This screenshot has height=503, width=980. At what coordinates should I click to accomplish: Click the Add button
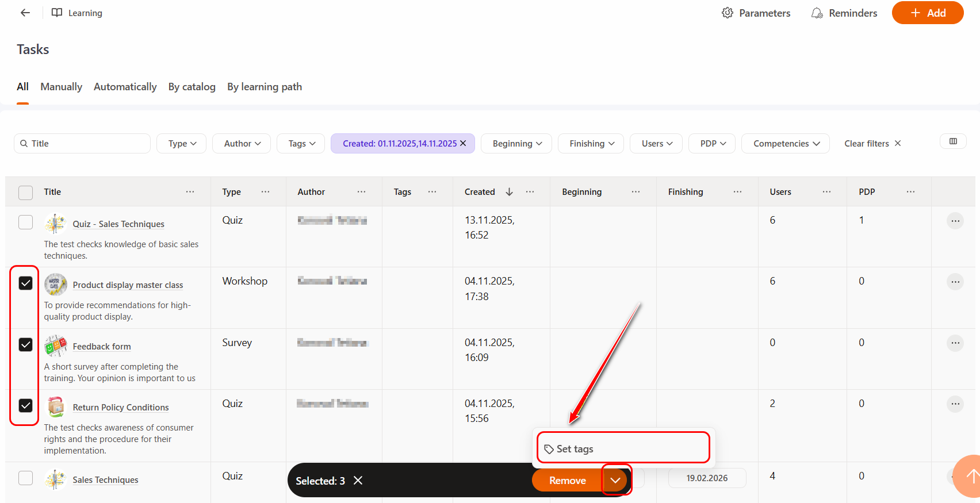(928, 13)
